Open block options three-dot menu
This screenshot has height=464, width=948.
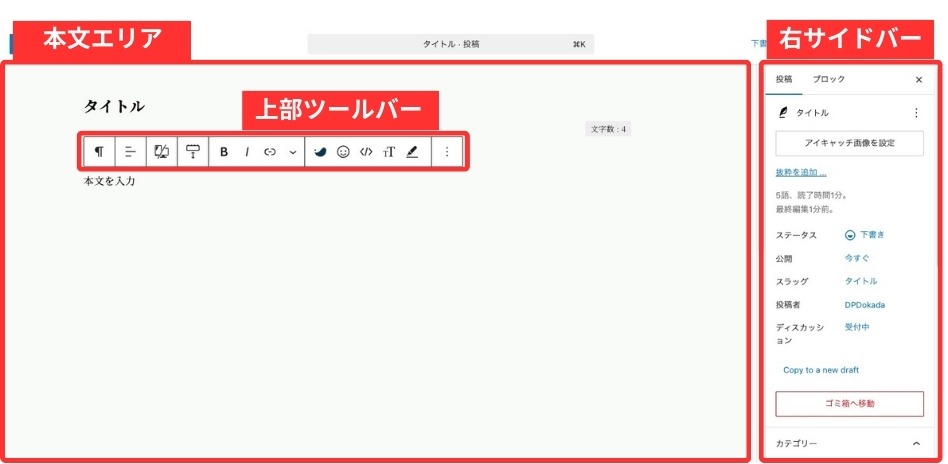[x=447, y=152]
